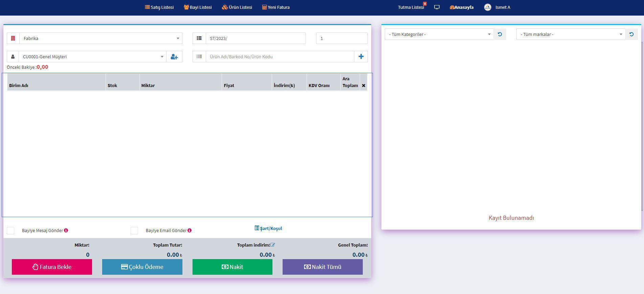The image size is (644, 294).
Task: Click the X icon in table header
Action: tap(363, 86)
